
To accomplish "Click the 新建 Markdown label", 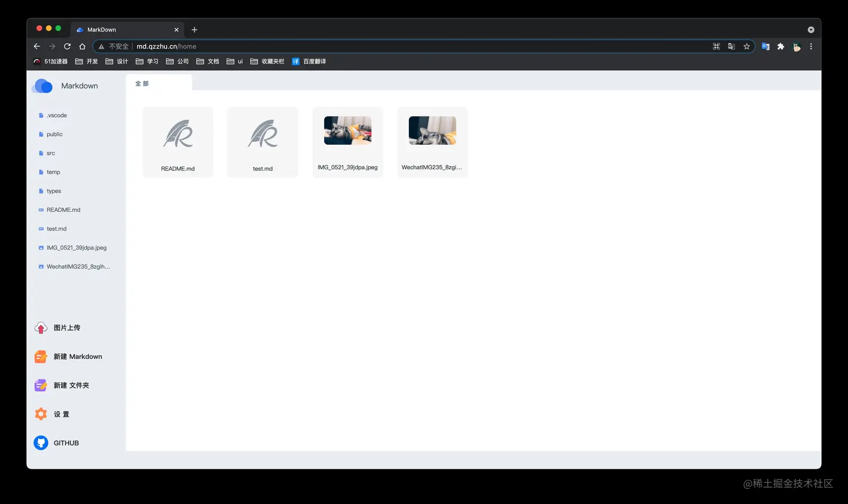I will pyautogui.click(x=78, y=357).
